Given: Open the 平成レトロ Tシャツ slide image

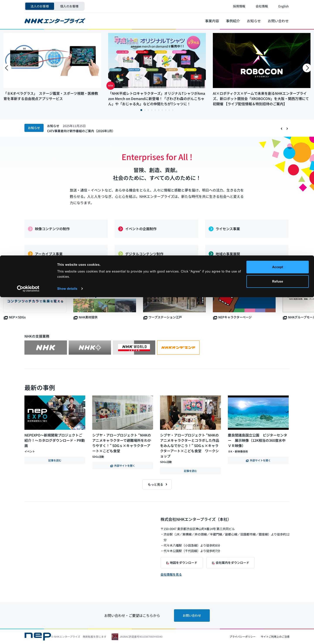Looking at the screenshot, I should [157, 60].
